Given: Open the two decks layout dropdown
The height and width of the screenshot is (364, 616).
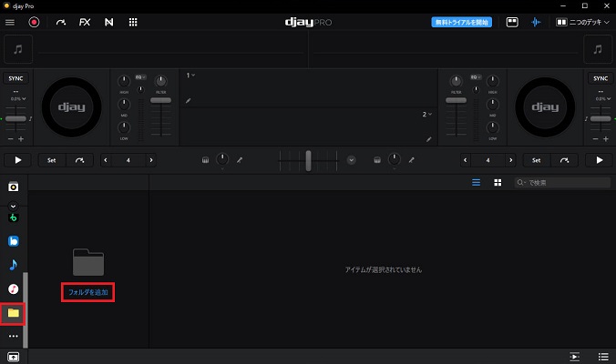Looking at the screenshot, I should pyautogui.click(x=582, y=23).
